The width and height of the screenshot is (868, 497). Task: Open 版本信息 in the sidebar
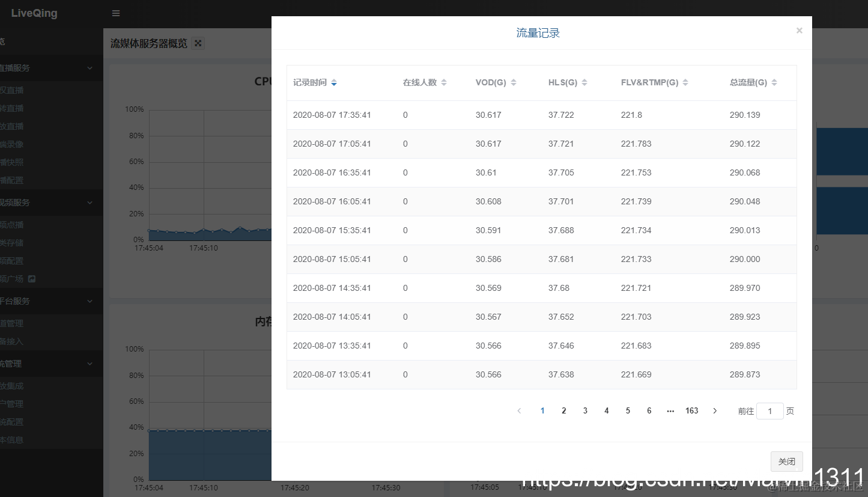pyautogui.click(x=12, y=440)
